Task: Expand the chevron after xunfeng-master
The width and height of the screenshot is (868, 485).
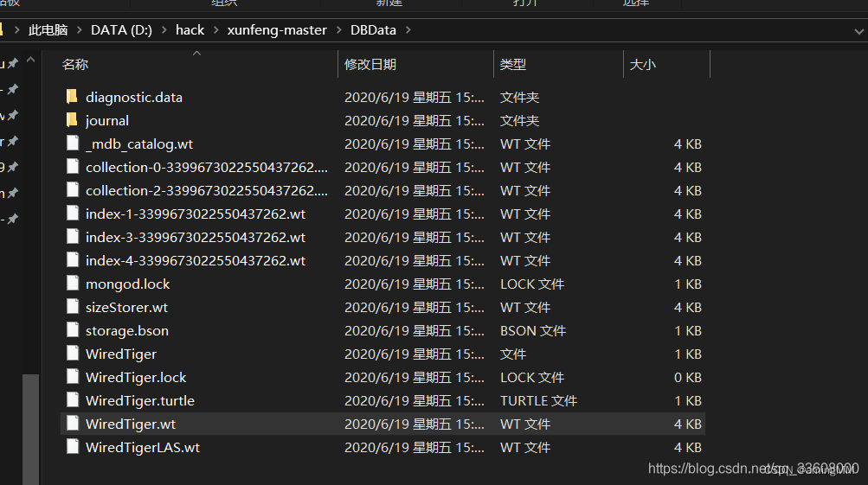Action: point(338,30)
